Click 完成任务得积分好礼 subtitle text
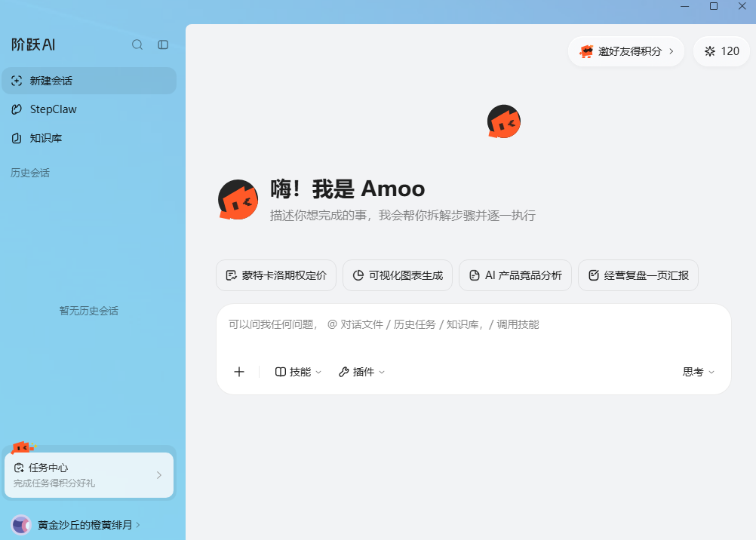The height and width of the screenshot is (540, 756). tap(54, 483)
